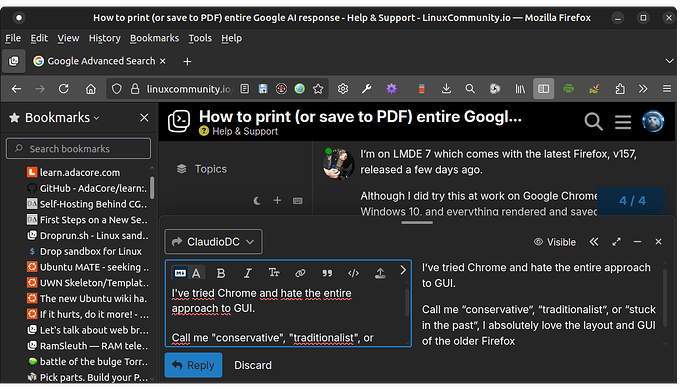The width and height of the screenshot is (690, 389).
Task: Open ClaudioDC reply-to dropdown
Action: [x=213, y=242]
